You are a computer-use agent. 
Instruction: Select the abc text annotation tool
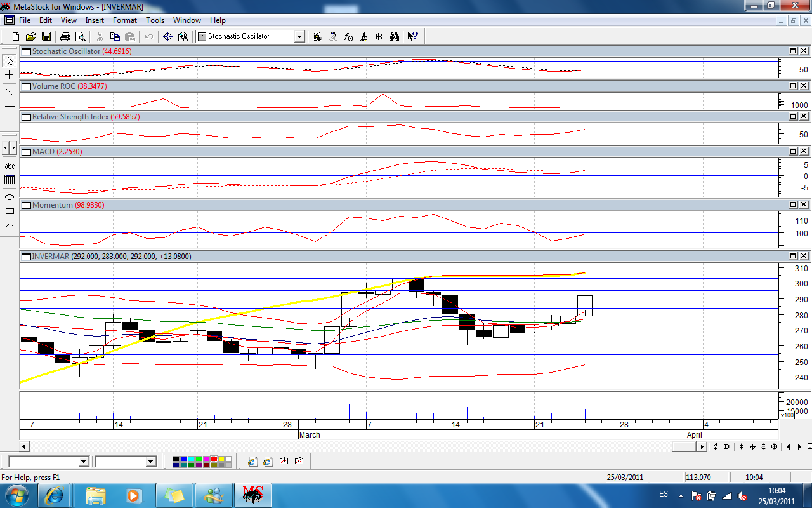10,166
